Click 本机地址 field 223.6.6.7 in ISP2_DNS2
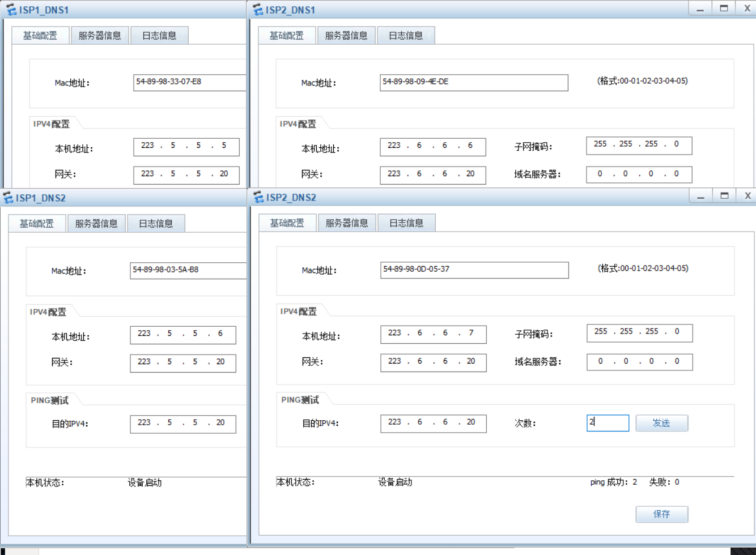This screenshot has width=756, height=555. pos(434,334)
